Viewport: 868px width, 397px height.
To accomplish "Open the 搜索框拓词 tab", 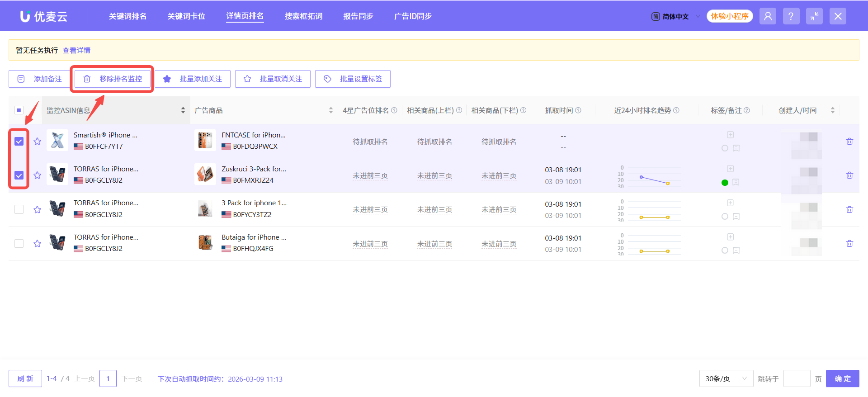I will [303, 16].
